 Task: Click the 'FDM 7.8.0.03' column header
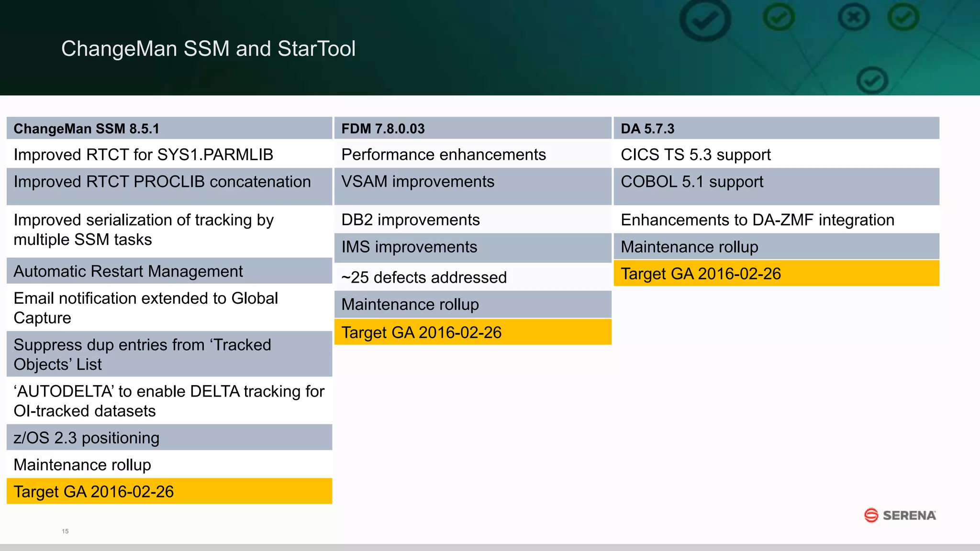(x=473, y=128)
